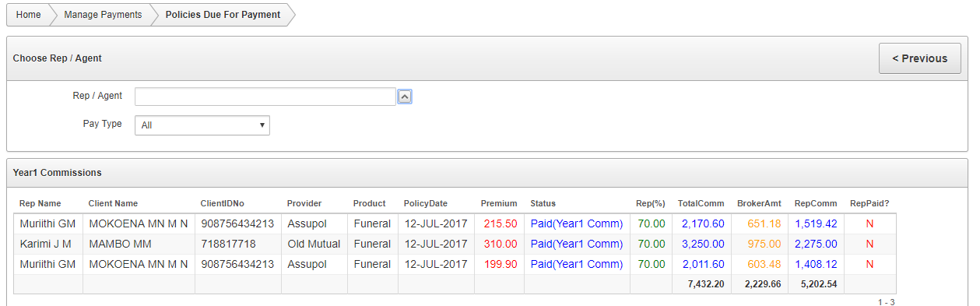Sort table by the Premium column header
Viewport: 980px width, 306px height.
tap(499, 203)
